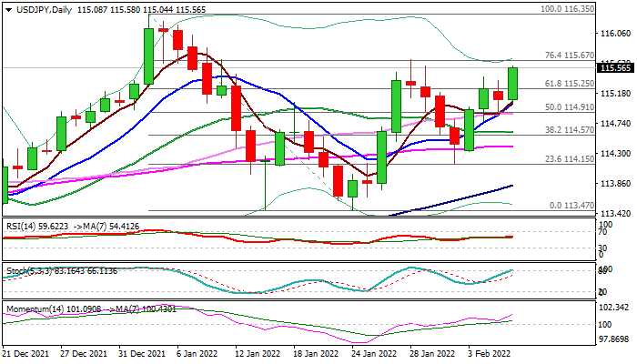637x364 pixels.
Task: Click the USDJPY,Daily chart title
Action: click(39, 8)
